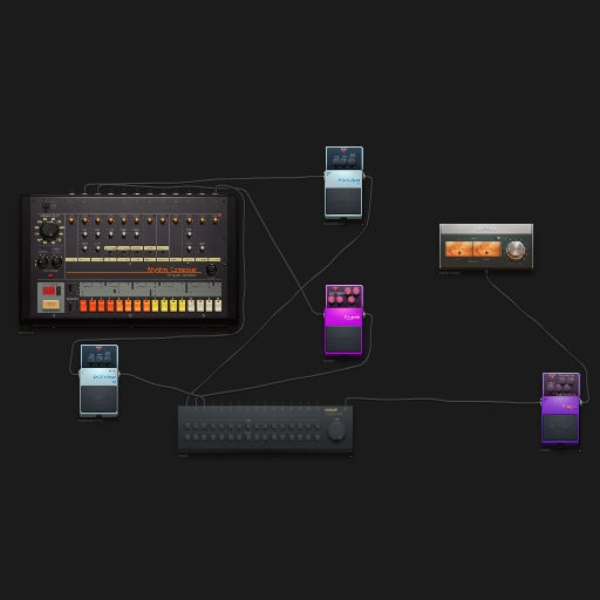
Task: Click the Rhythm Composer orange logo text
Action: (172, 270)
